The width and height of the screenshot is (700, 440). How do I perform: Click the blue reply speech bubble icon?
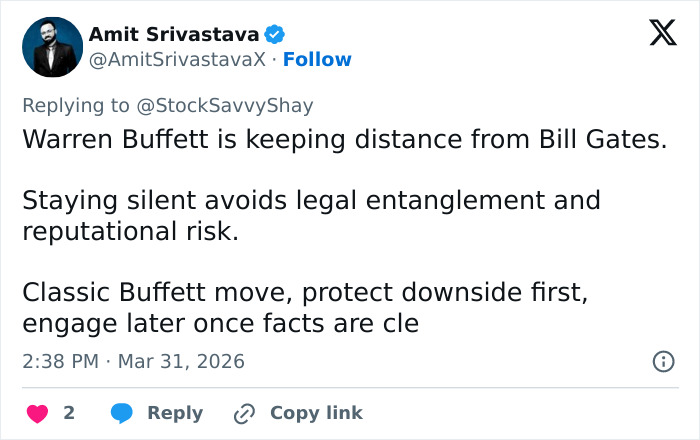(x=122, y=413)
